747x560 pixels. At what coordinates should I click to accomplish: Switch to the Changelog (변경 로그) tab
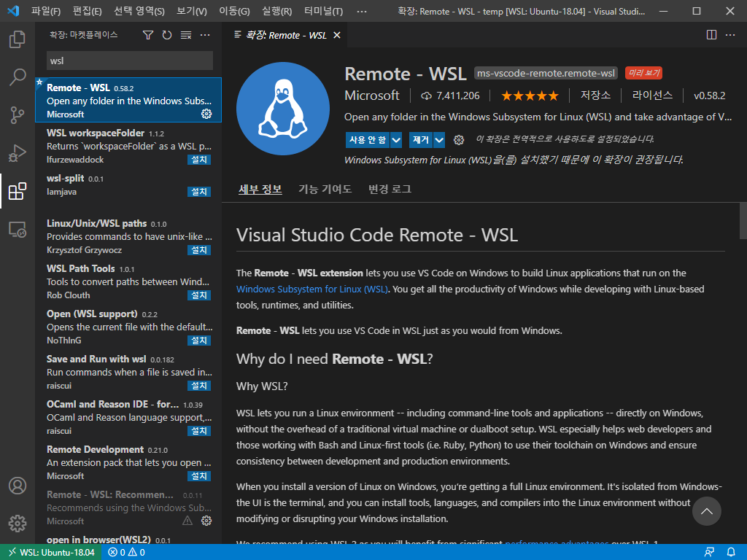[x=390, y=189]
